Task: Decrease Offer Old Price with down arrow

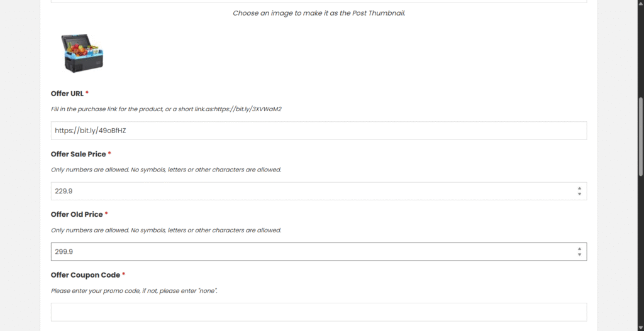Action: pyautogui.click(x=579, y=254)
